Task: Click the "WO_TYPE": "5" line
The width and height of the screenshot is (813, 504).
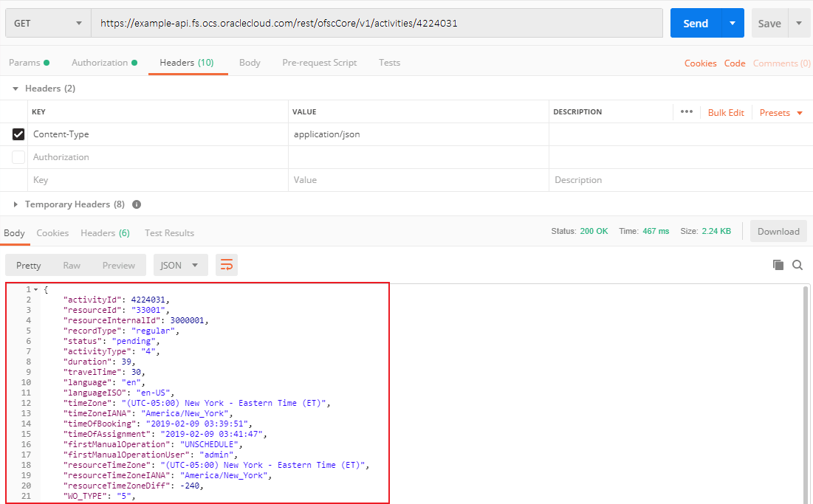Action: pyautogui.click(x=99, y=496)
